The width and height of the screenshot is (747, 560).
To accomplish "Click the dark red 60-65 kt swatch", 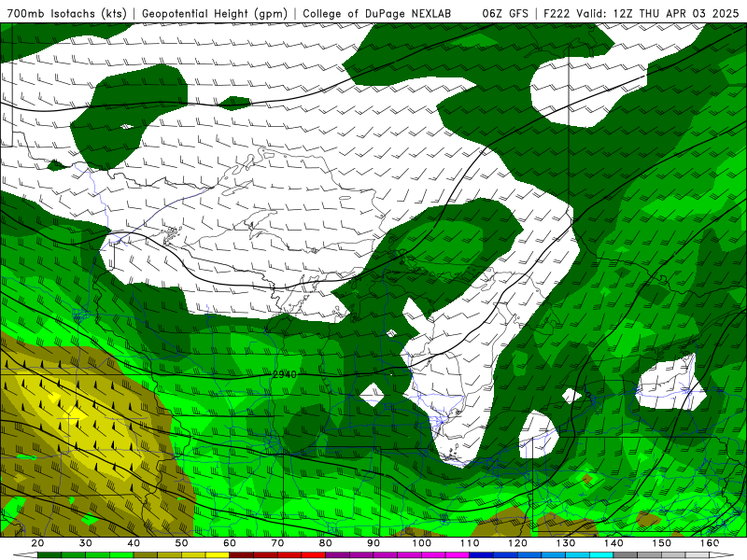I will click(242, 555).
